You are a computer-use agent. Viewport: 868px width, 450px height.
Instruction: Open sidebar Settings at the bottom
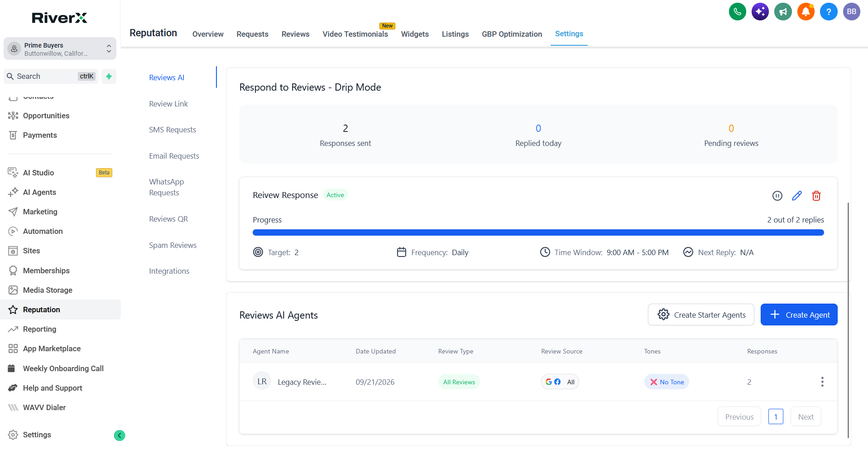[37, 435]
